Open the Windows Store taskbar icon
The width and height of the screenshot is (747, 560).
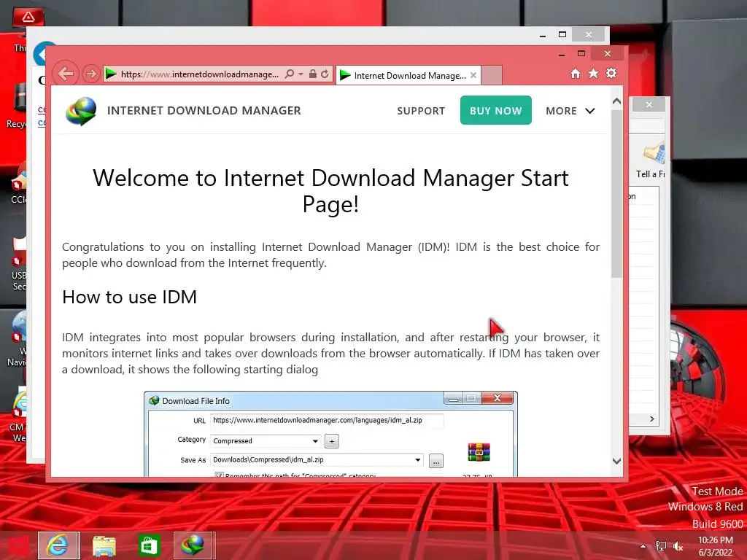pos(149,545)
